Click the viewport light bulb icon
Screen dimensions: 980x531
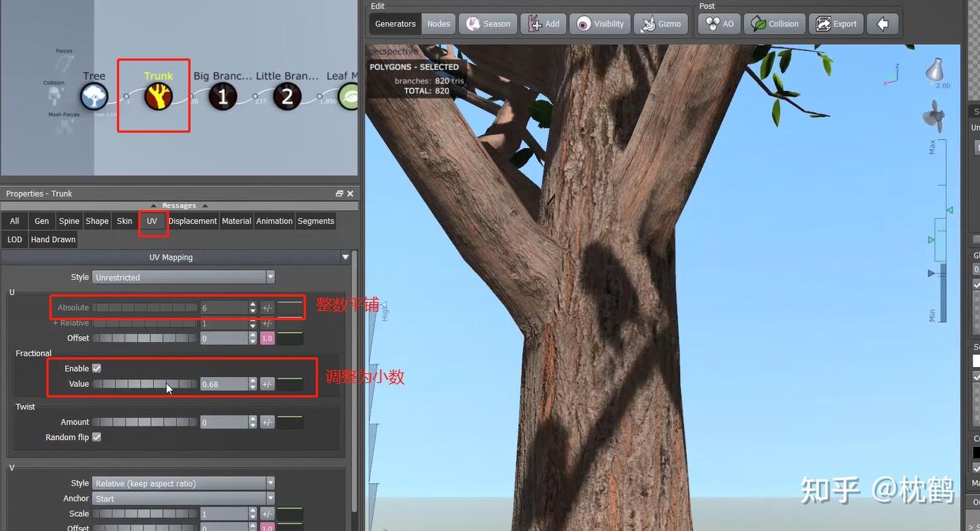(935, 71)
